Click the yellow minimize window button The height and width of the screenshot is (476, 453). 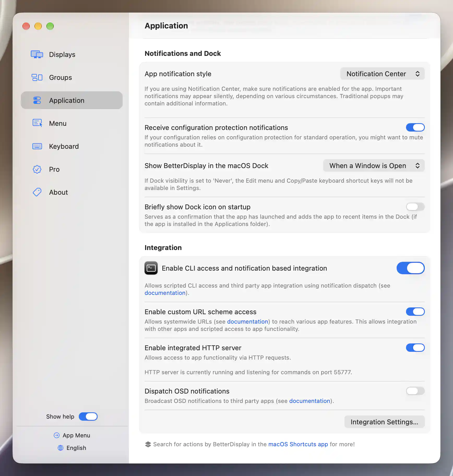[38, 26]
